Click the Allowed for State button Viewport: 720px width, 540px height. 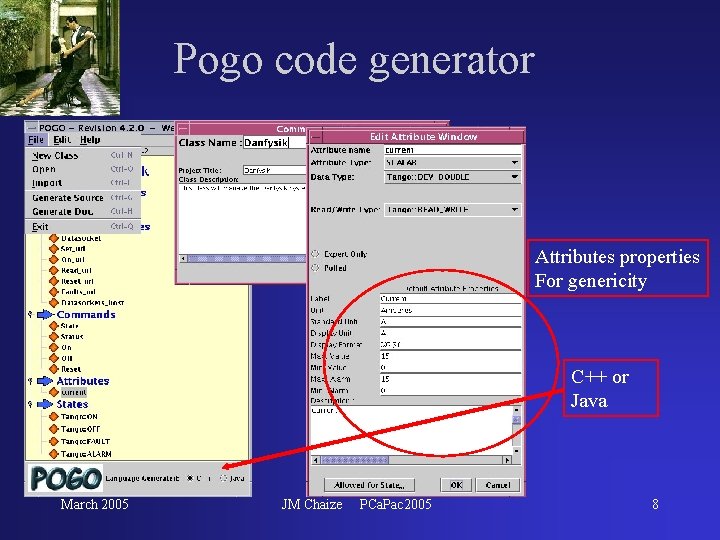pyautogui.click(x=370, y=485)
